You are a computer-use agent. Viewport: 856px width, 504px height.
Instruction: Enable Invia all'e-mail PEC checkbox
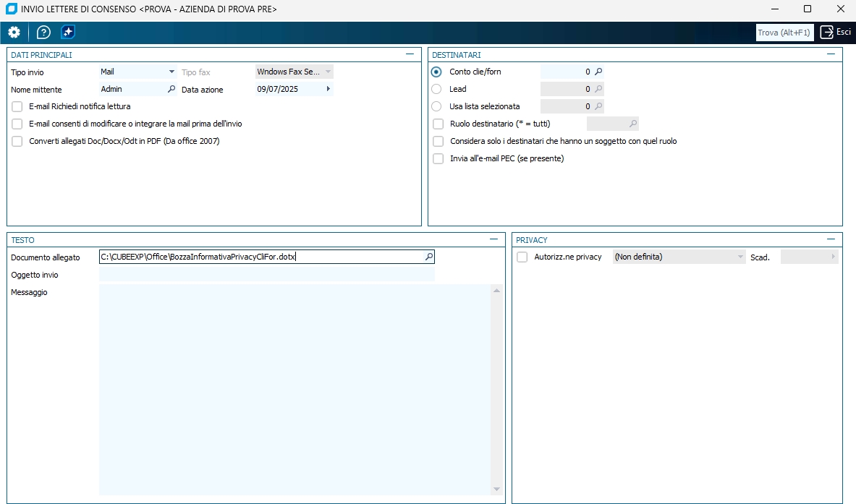pyautogui.click(x=438, y=159)
